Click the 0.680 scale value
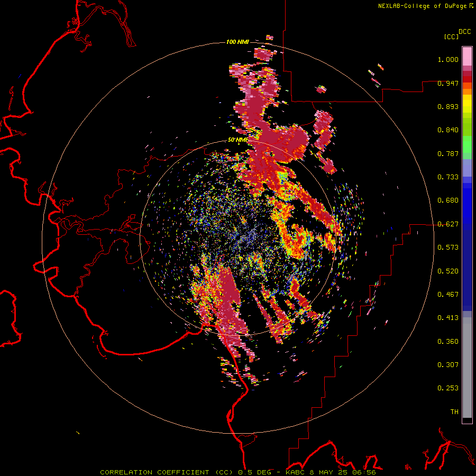 tap(448, 200)
